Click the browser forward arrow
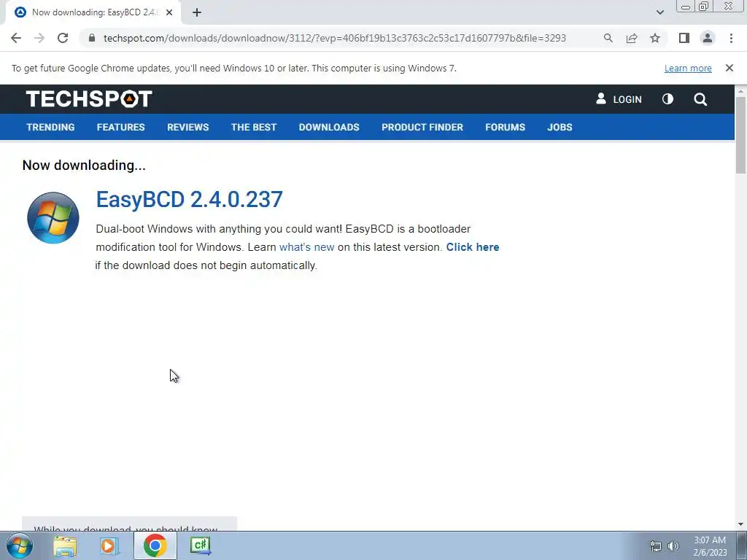747x560 pixels. (x=39, y=38)
